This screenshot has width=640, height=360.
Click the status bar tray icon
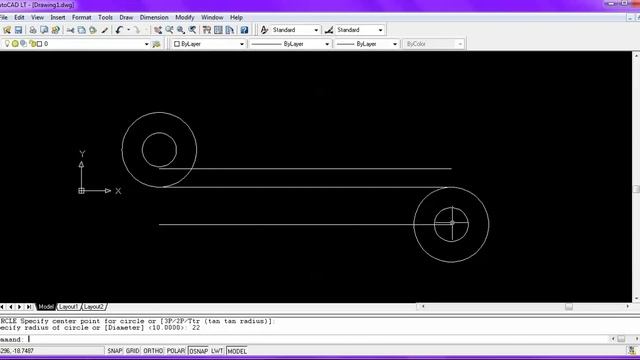pyautogui.click(x=631, y=351)
